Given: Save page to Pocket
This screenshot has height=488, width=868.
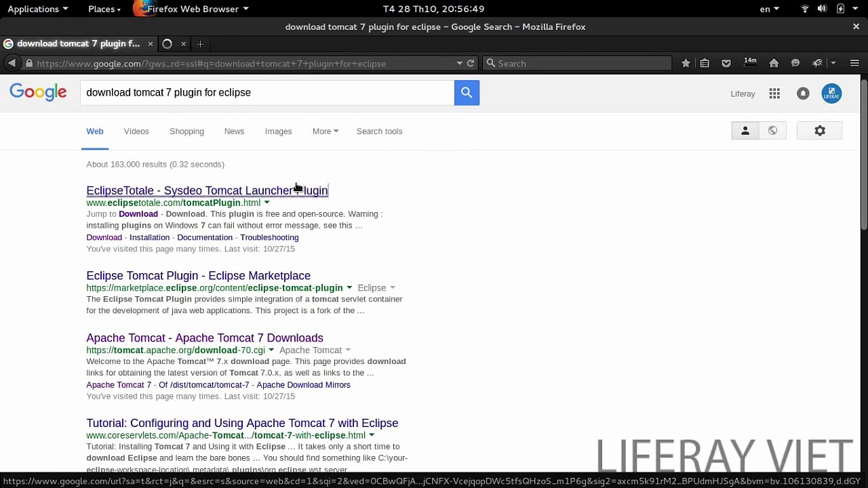Looking at the screenshot, I should coord(726,63).
